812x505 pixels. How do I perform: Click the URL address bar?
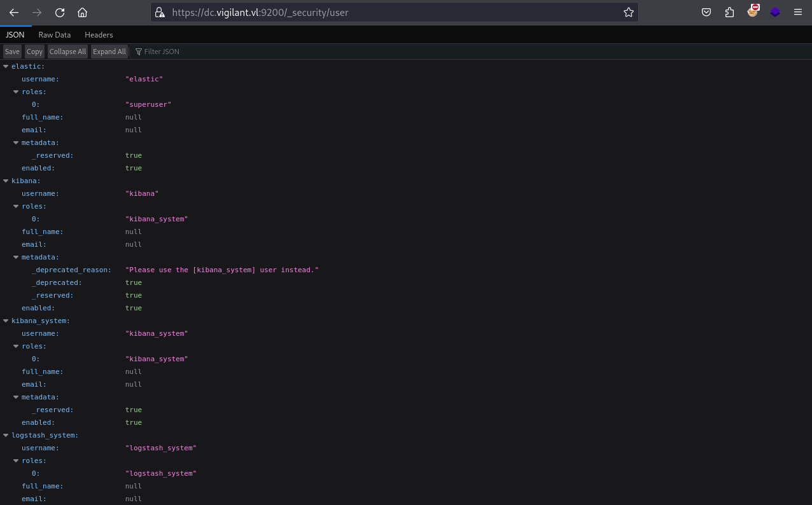(x=395, y=12)
